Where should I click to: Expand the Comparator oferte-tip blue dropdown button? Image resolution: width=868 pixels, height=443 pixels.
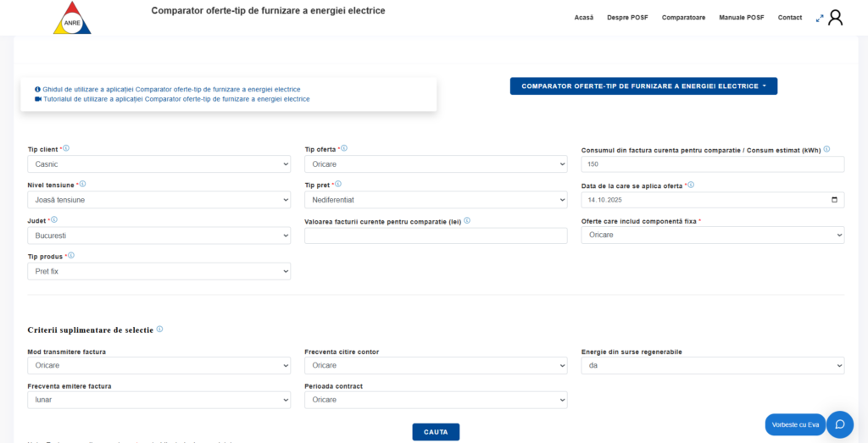tap(643, 86)
